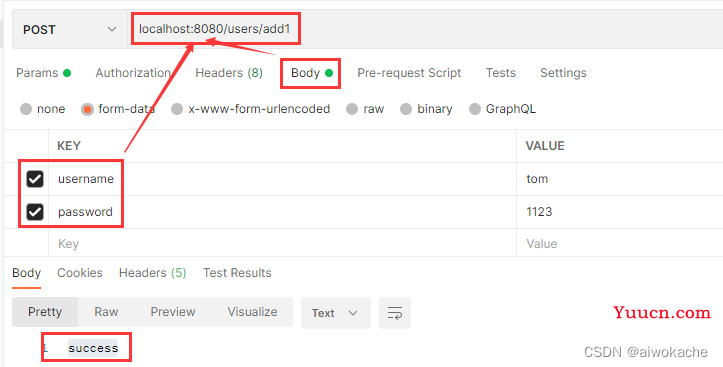The width and height of the screenshot is (723, 367).
Task: Open the POST method dropdown
Action: click(70, 30)
